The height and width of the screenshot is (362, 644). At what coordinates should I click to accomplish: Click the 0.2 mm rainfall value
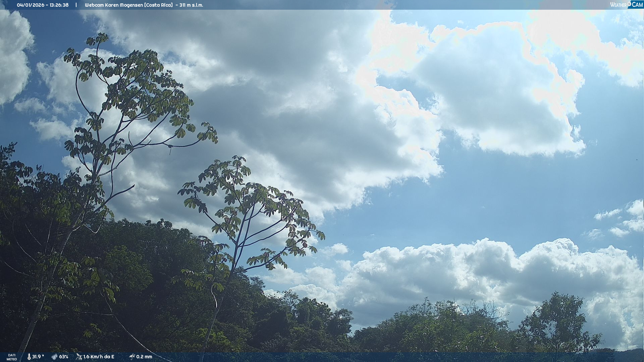click(144, 357)
